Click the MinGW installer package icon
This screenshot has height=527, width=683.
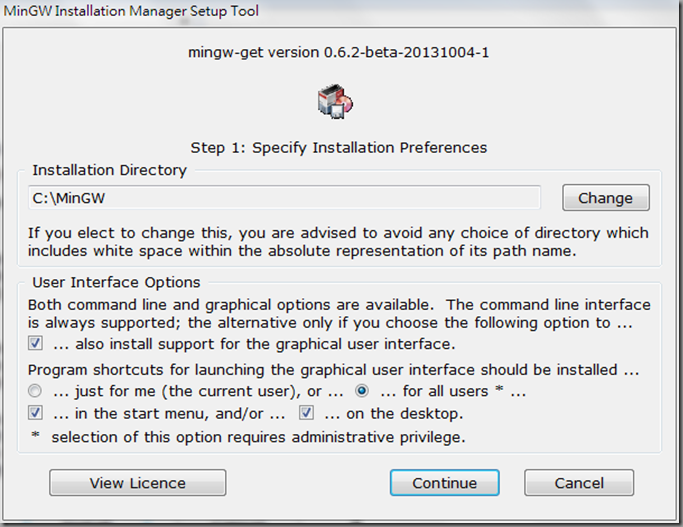(x=335, y=101)
